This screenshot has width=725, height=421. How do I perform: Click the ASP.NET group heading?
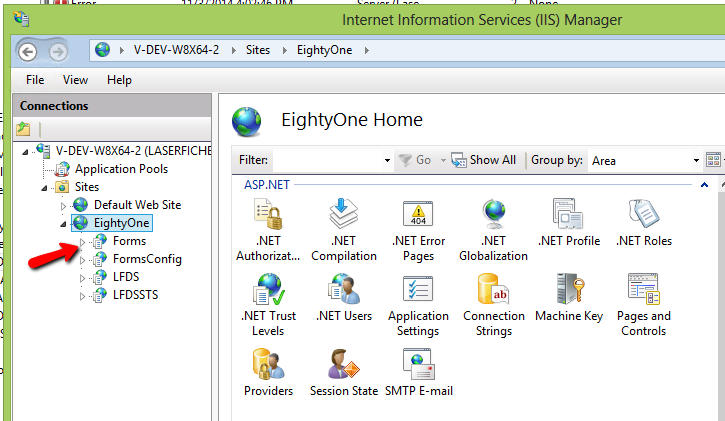(267, 185)
